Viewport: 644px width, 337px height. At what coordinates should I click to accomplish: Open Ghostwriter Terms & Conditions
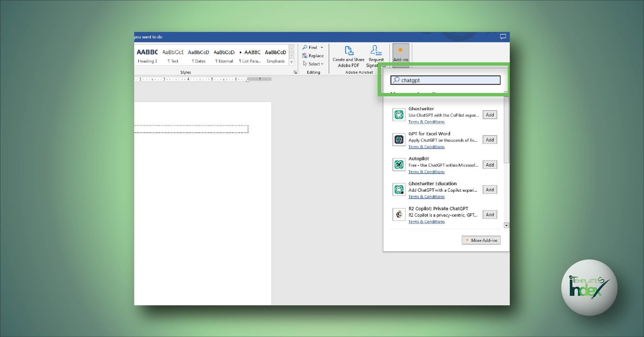(x=426, y=122)
